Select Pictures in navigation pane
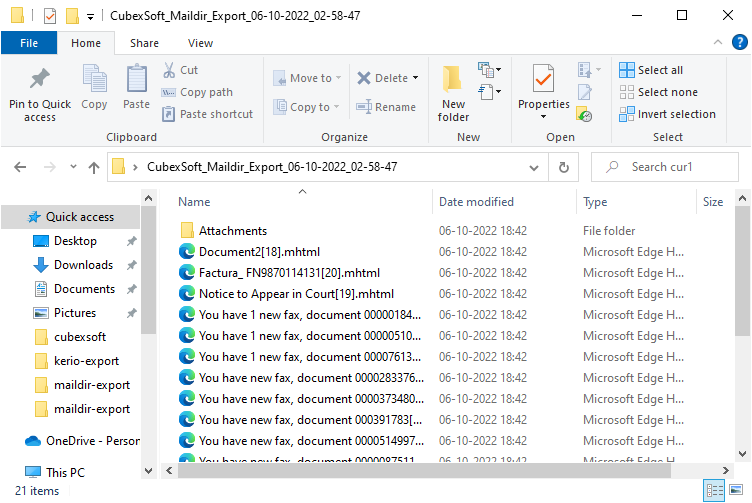 point(75,313)
